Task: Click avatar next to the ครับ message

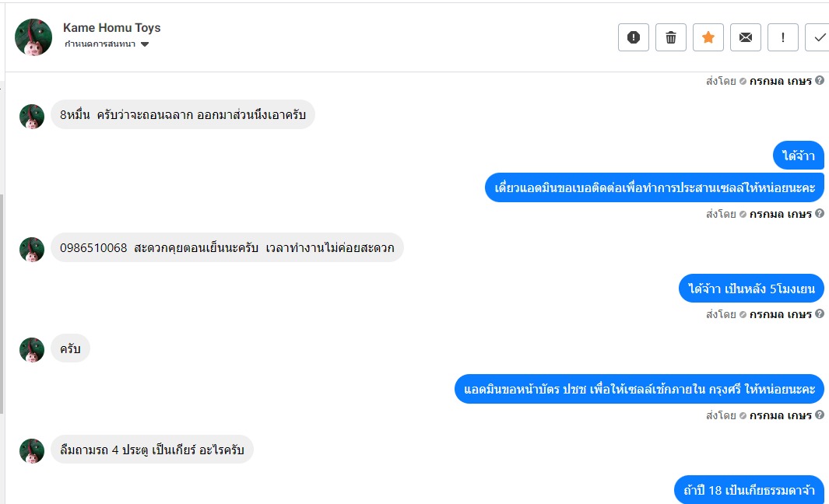Action: tap(32, 350)
